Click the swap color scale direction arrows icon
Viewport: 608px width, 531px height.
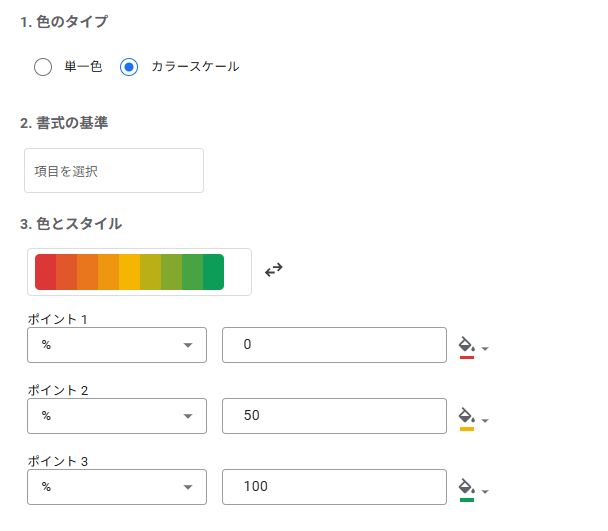pos(273,270)
